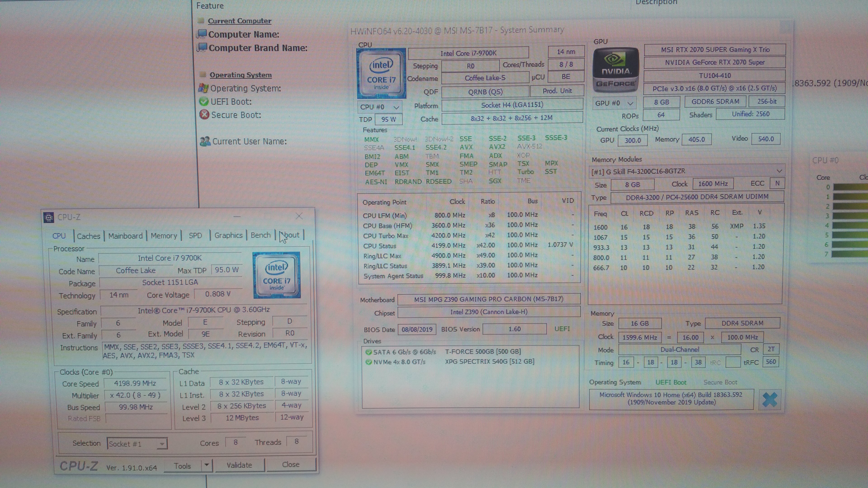
Task: Click the Operating System Windows flag icon
Action: point(203,88)
